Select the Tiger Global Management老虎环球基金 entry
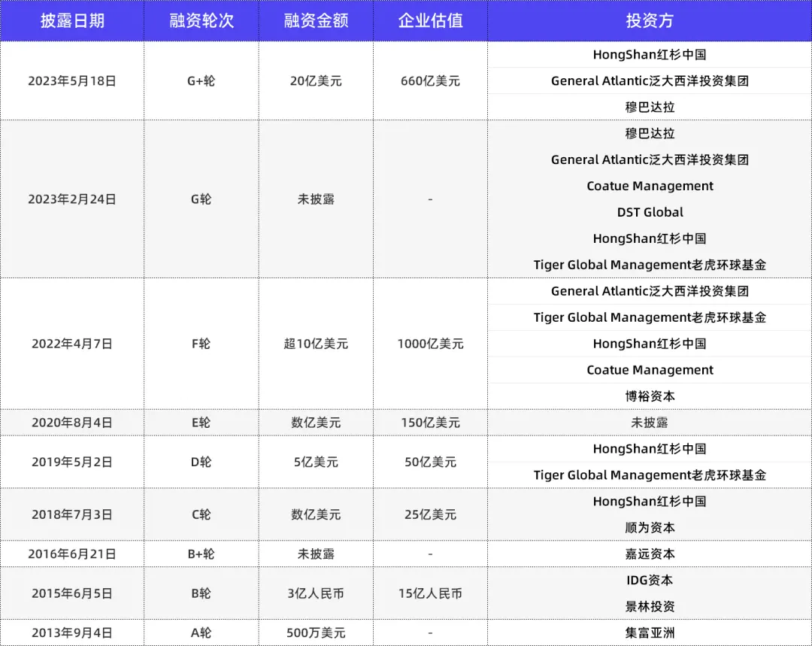This screenshot has width=812, height=646. (650, 265)
